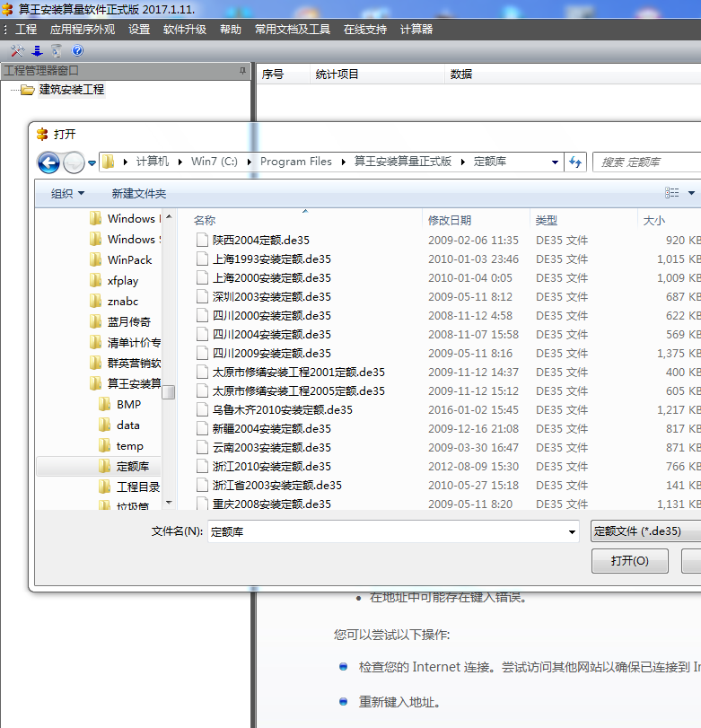Click the 蓝月传奇 folder icon in sidebar
This screenshot has width=701, height=728.
click(x=96, y=321)
